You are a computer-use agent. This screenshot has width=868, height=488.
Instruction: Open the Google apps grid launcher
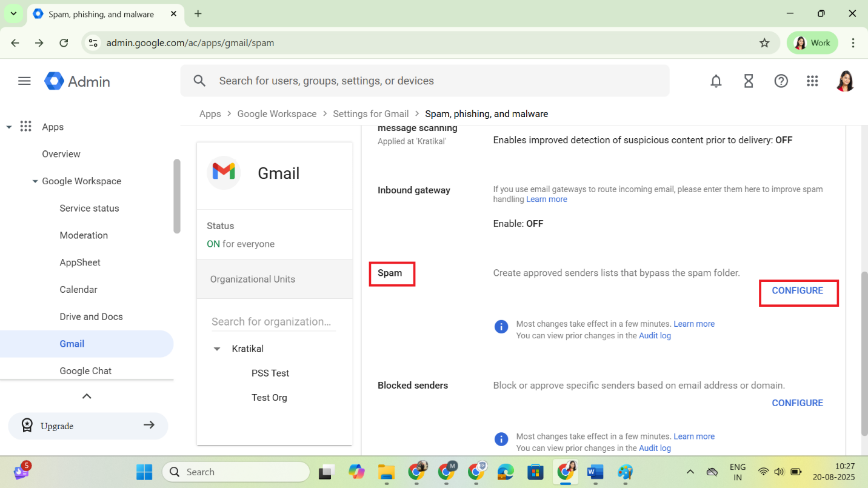tap(812, 81)
